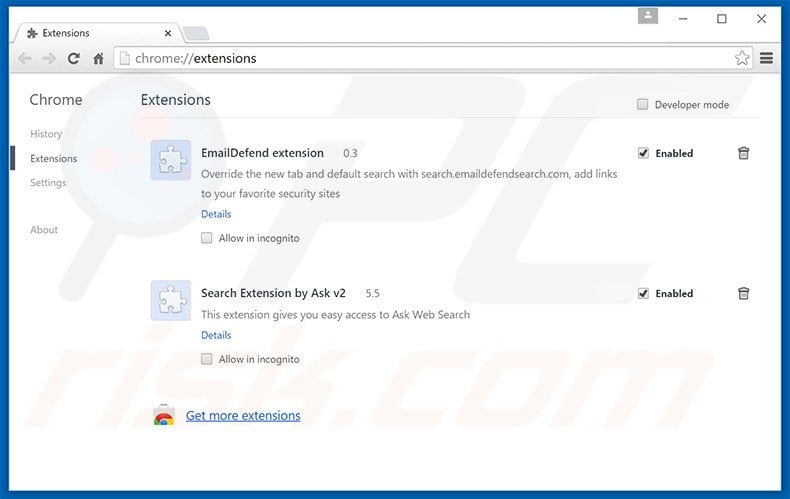The width and height of the screenshot is (790, 499).
Task: Disable the EmailDefend extension Enabled checkbox
Action: coord(643,153)
